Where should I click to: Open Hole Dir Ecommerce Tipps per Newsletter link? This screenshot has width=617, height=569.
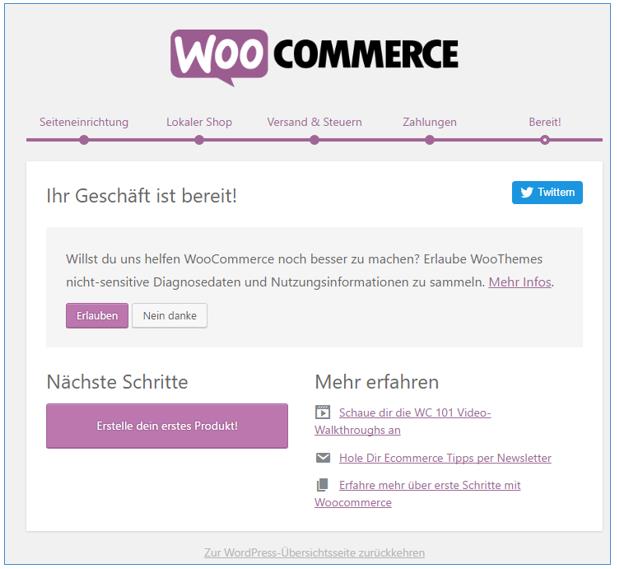pyautogui.click(x=445, y=458)
